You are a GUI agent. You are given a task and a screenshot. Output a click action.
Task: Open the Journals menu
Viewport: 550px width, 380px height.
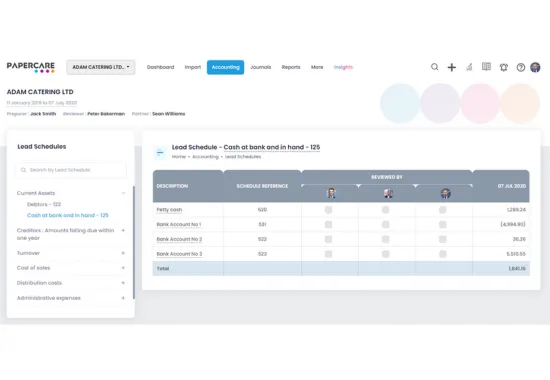coord(261,67)
